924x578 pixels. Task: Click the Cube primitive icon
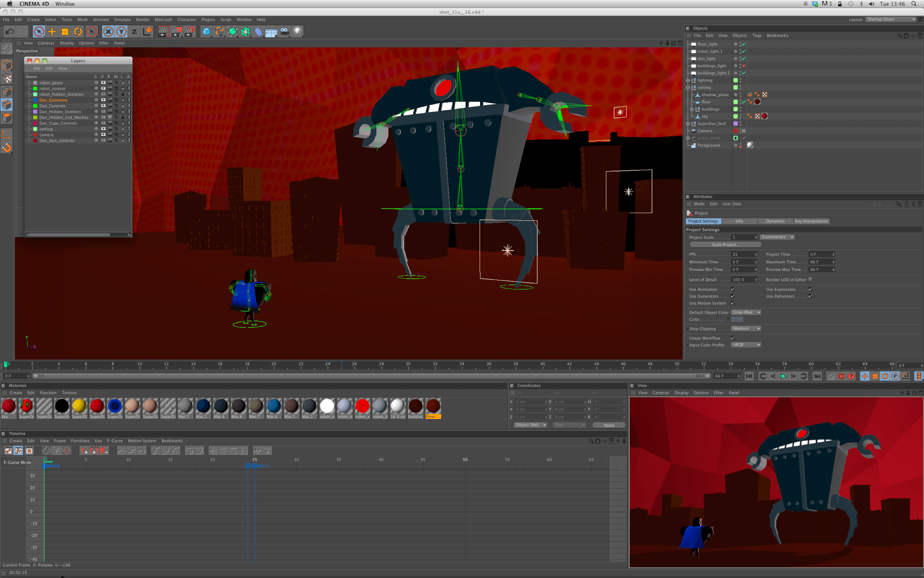(x=206, y=32)
